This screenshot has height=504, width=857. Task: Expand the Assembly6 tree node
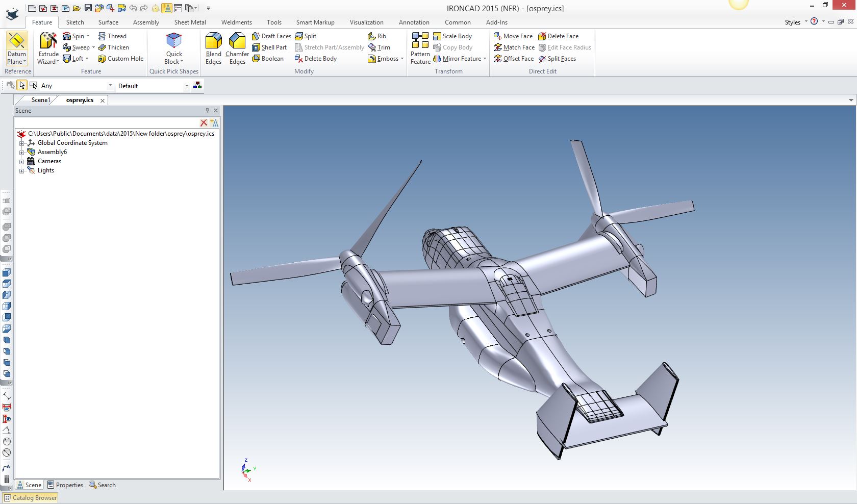(22, 153)
